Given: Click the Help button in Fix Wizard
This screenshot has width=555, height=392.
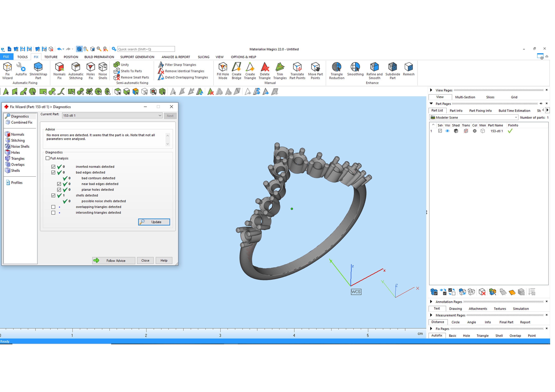Looking at the screenshot, I should coord(164,261).
